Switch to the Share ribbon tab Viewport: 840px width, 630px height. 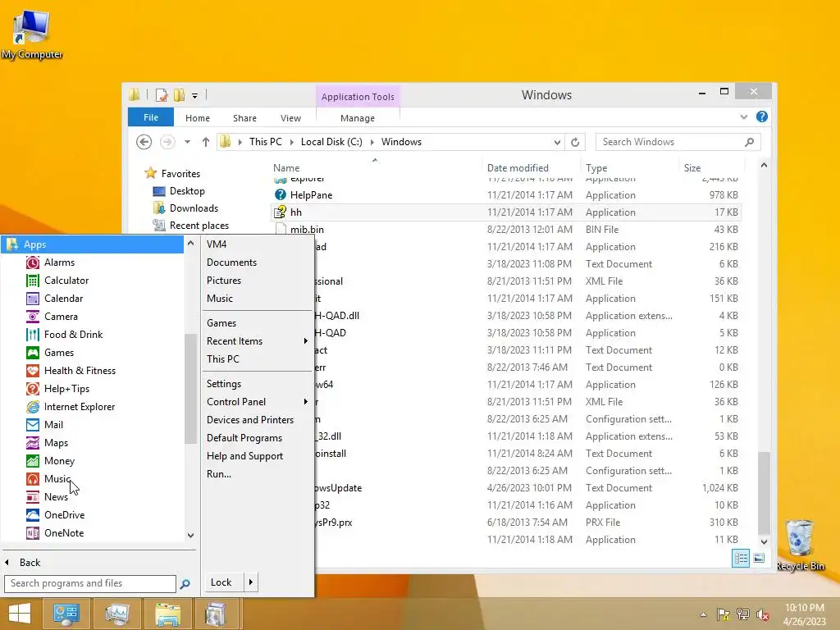pos(244,118)
